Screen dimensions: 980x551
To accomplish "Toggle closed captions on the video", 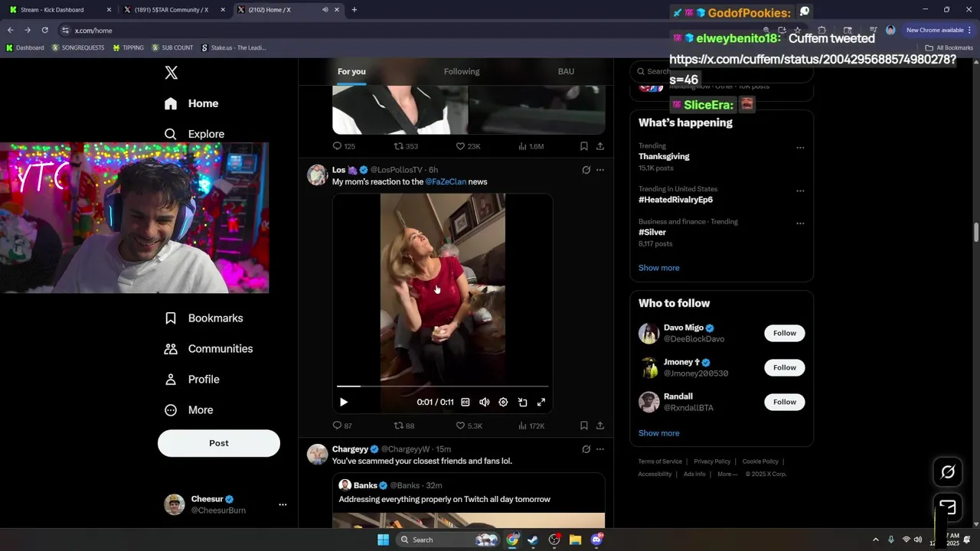I will coord(465,402).
